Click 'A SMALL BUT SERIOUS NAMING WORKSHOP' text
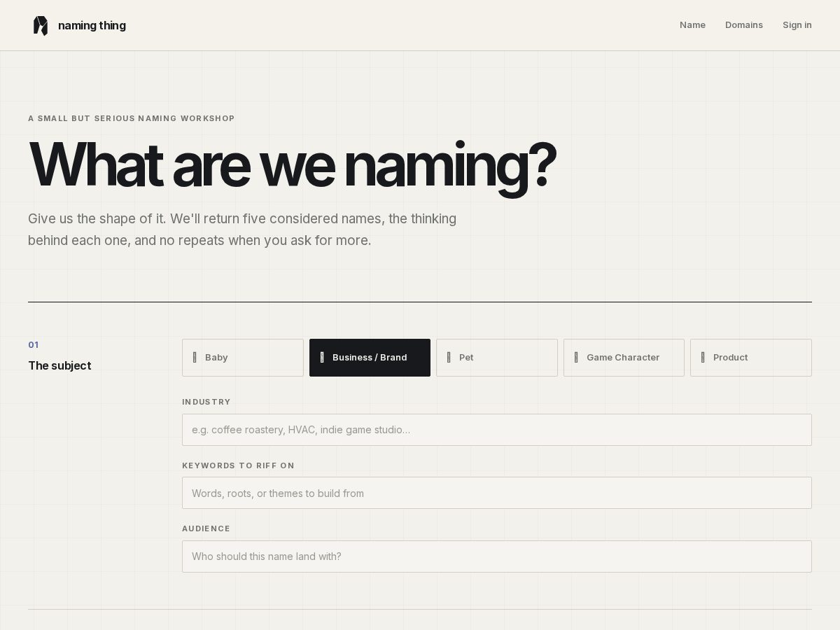Image resolution: width=840 pixels, height=630 pixels. [x=132, y=118]
